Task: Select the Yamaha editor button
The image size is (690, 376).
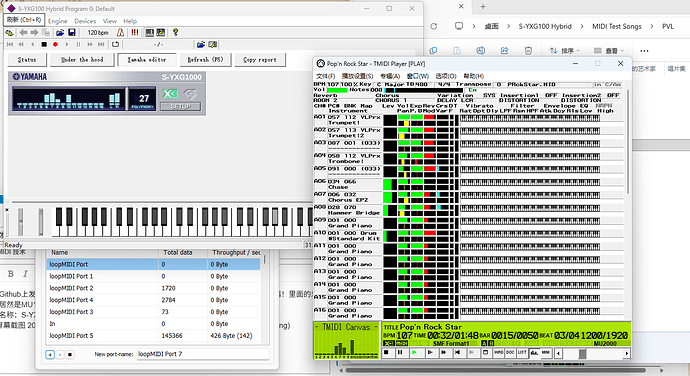Action: (147, 59)
